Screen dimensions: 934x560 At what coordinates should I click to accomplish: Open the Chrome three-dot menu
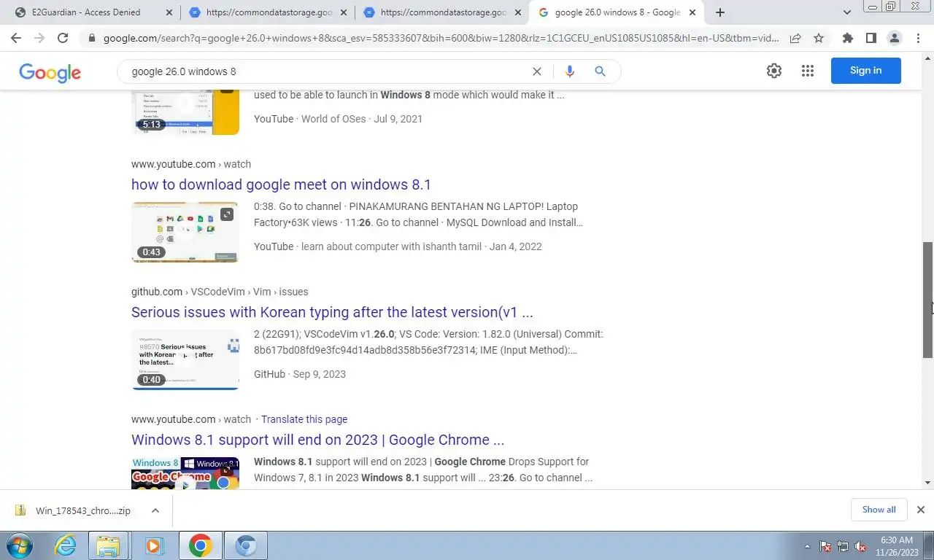coord(917,38)
